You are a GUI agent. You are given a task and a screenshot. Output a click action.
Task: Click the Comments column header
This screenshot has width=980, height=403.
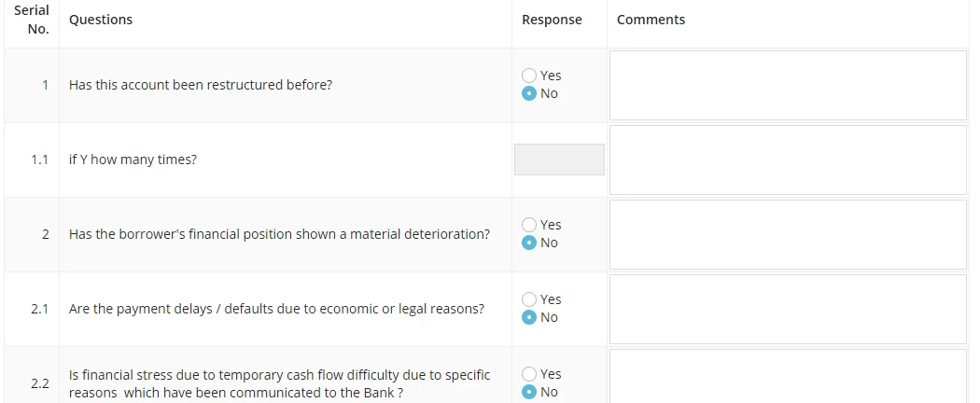point(651,20)
